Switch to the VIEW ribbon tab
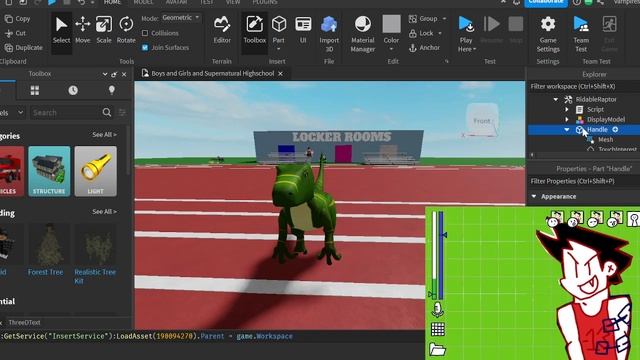The height and width of the screenshot is (360, 640). click(x=233, y=2)
